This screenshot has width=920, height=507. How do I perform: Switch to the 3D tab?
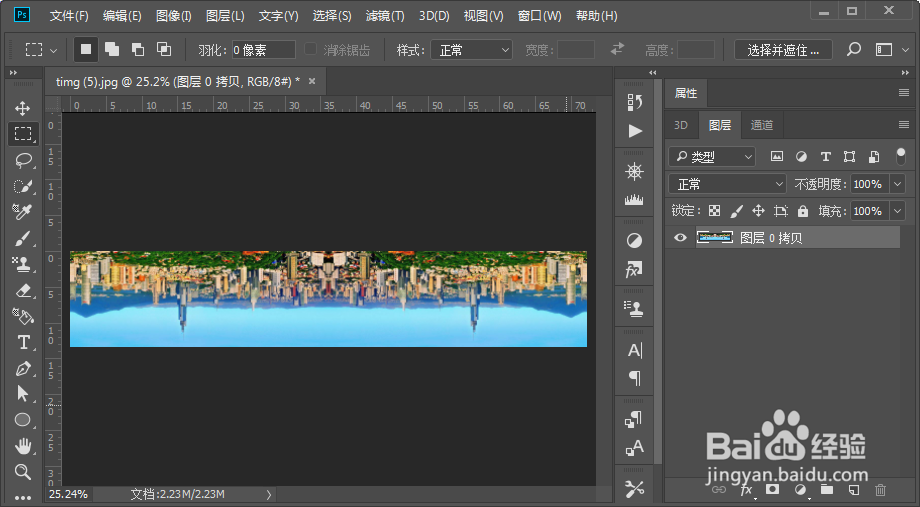click(x=681, y=124)
